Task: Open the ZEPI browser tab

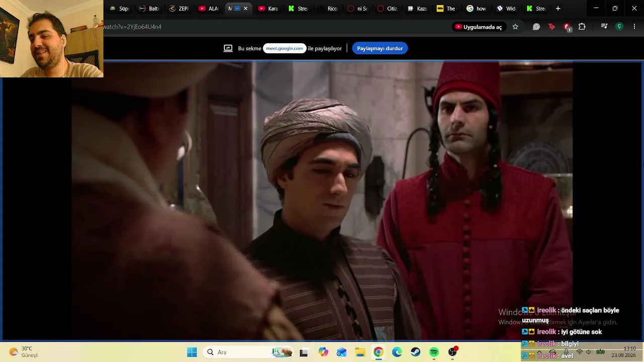Action: (179, 9)
